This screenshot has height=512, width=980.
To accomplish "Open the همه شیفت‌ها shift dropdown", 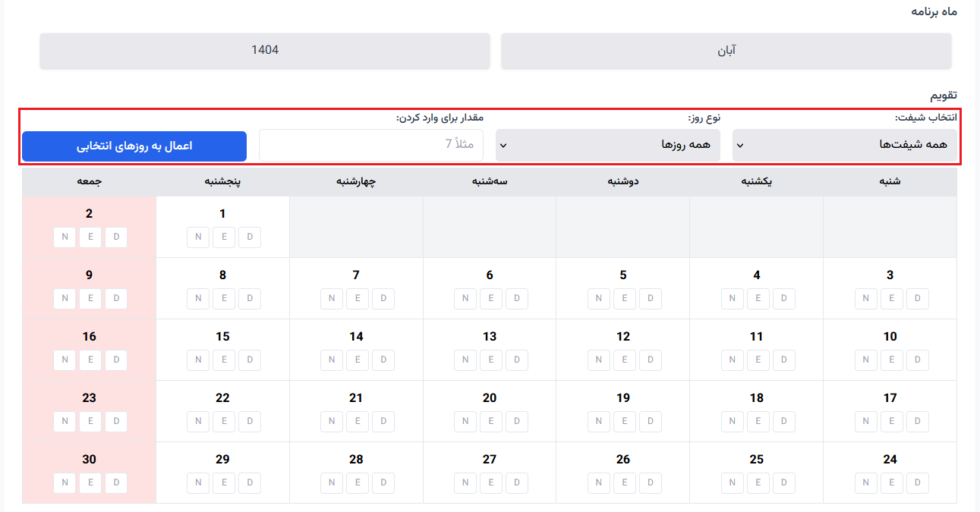I will tap(845, 144).
